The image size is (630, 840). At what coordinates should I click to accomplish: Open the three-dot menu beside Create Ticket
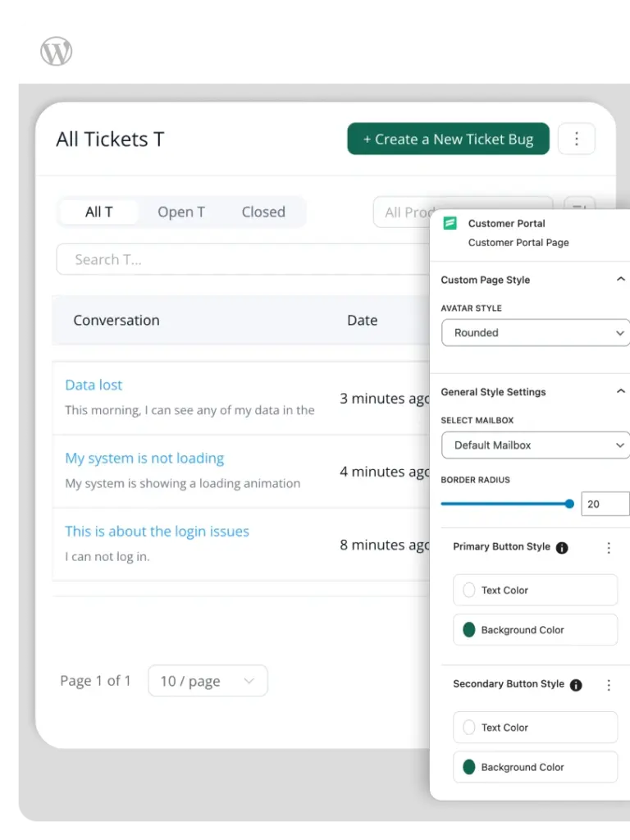point(576,139)
